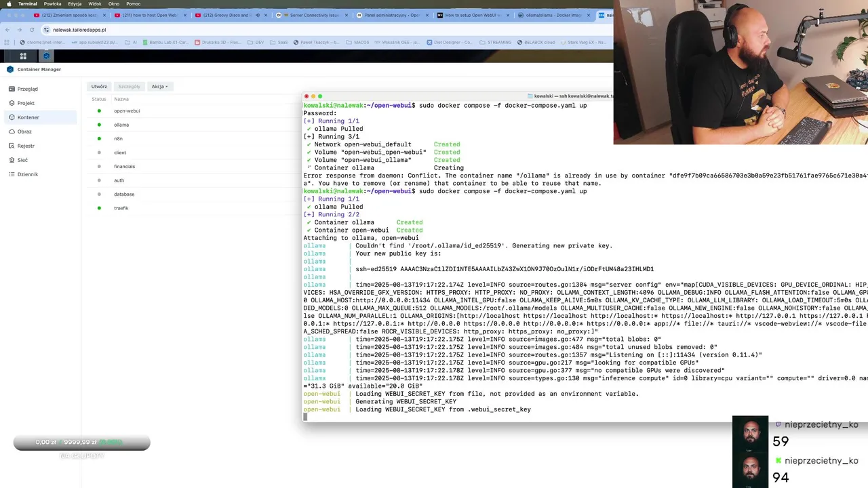Open the Widok menu
868x488 pixels.
pyautogui.click(x=95, y=4)
